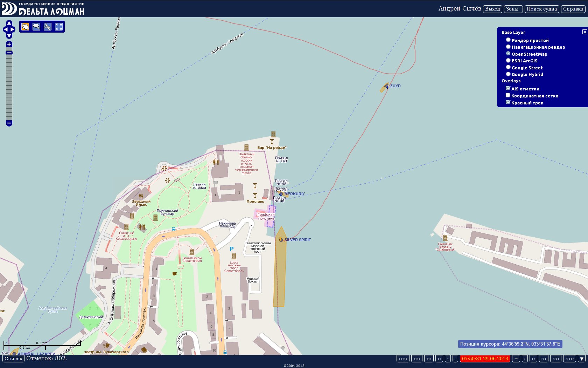Click the zoom slider handle
588x368 pixels.
tap(9, 53)
